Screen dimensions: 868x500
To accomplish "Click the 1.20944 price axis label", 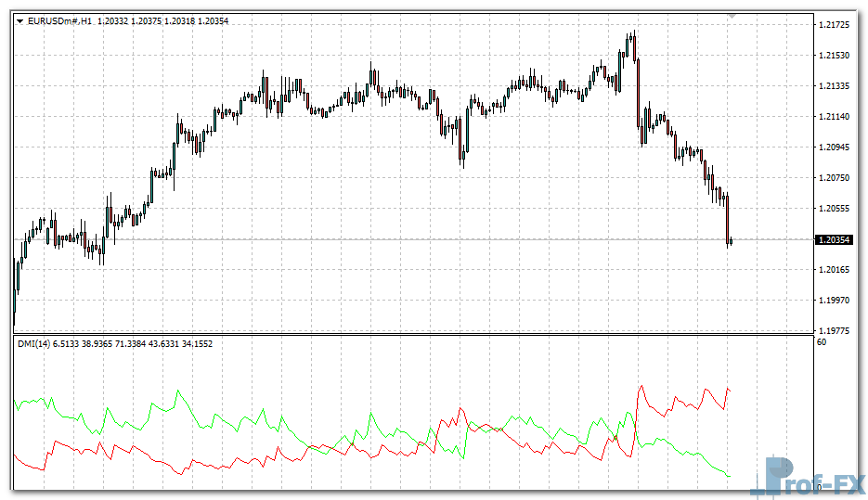I will pyautogui.click(x=833, y=147).
